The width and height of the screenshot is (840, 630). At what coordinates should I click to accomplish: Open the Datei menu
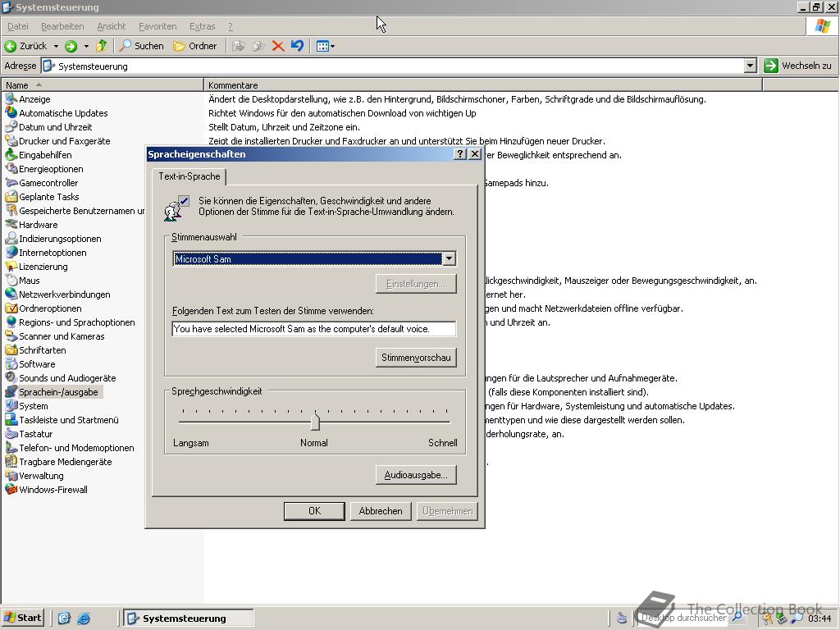point(18,26)
